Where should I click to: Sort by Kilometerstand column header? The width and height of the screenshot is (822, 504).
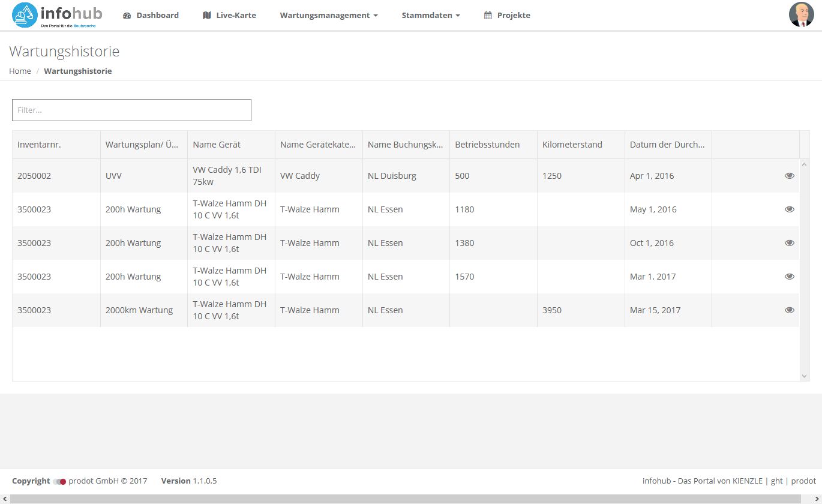click(572, 145)
